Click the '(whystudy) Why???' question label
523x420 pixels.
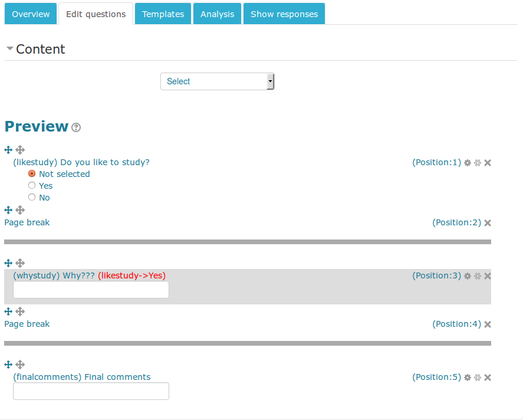[x=54, y=275]
